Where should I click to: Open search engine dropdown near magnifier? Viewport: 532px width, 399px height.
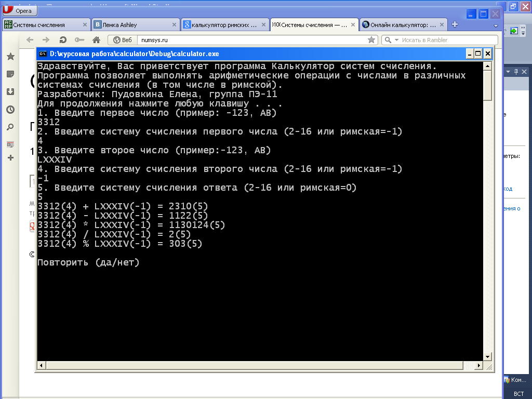coord(396,40)
